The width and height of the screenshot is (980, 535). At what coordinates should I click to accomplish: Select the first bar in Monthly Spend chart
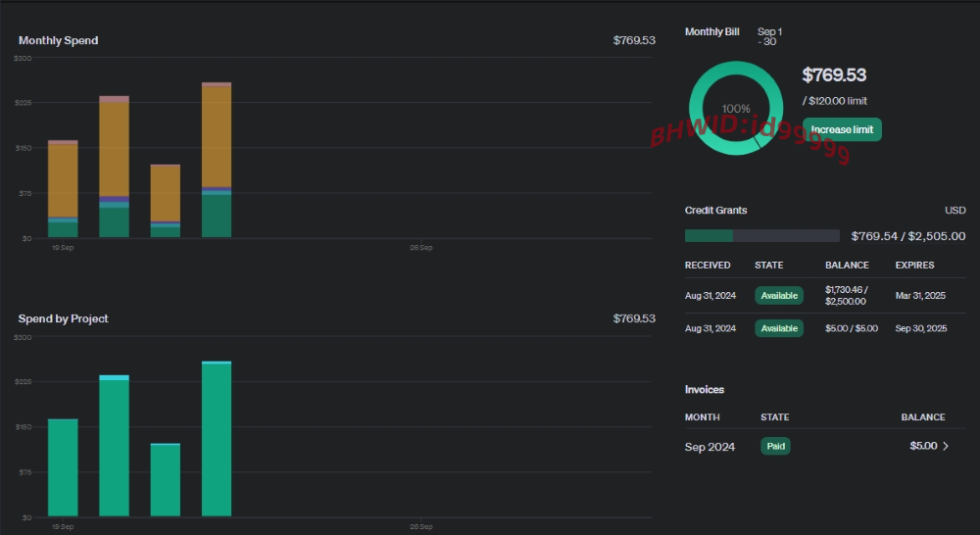pos(63,189)
